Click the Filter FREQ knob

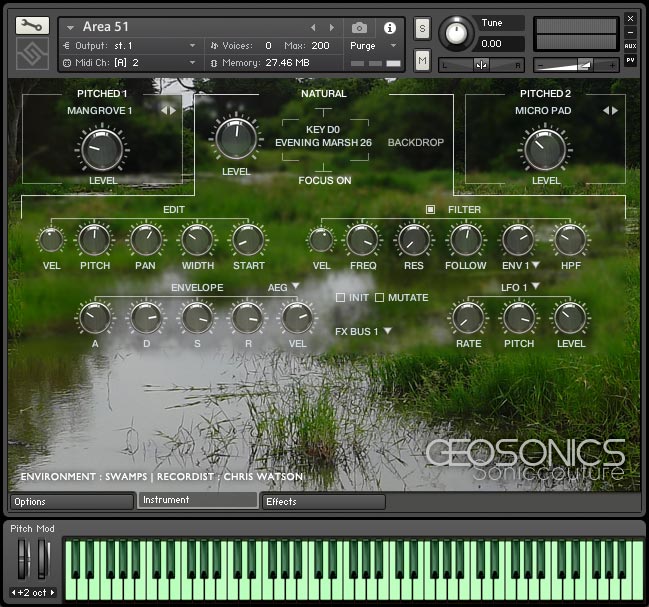361,240
